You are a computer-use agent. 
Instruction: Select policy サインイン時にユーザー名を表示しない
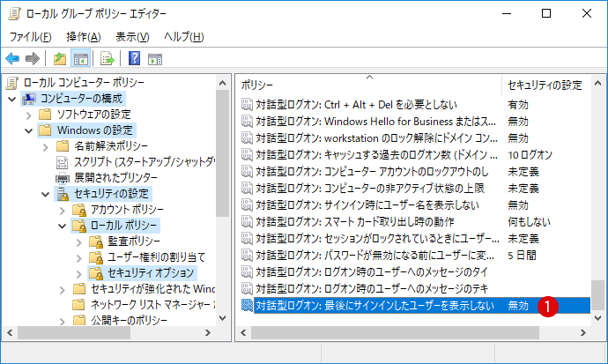[x=367, y=205]
